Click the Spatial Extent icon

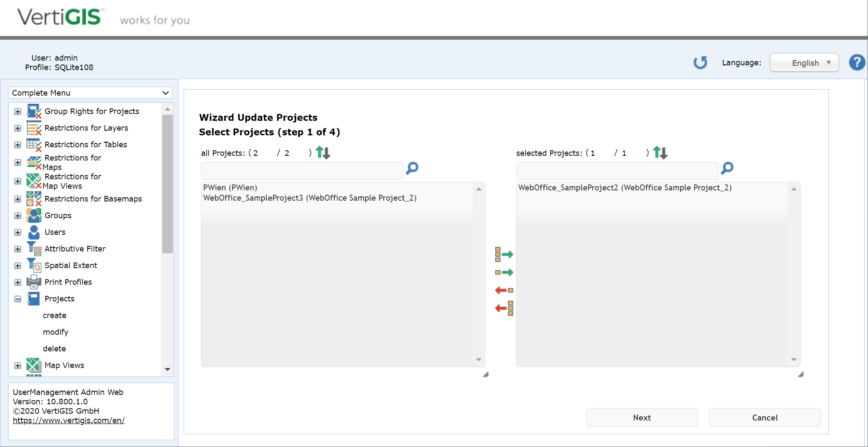pyautogui.click(x=33, y=265)
